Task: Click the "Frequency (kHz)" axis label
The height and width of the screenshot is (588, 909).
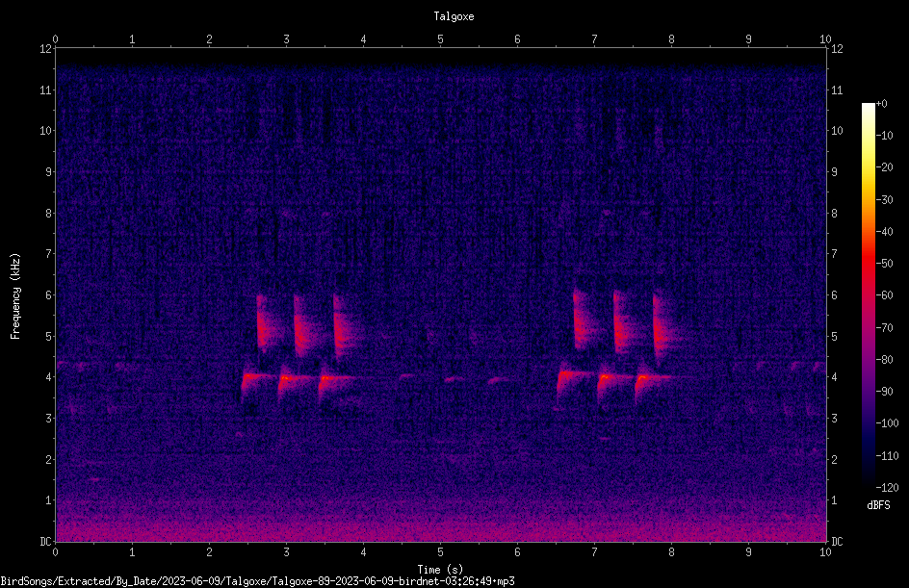Action: coord(15,296)
